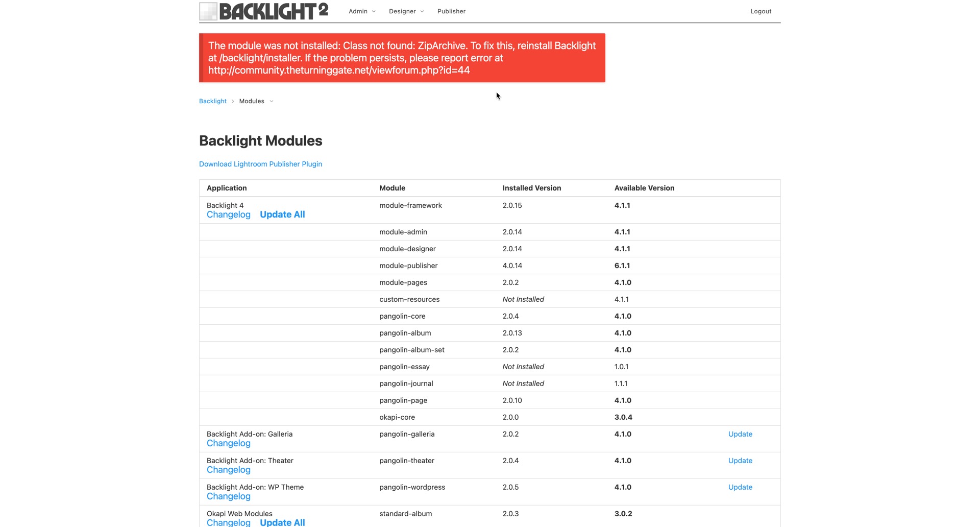
Task: Click the Installed Version column header
Action: (x=531, y=188)
